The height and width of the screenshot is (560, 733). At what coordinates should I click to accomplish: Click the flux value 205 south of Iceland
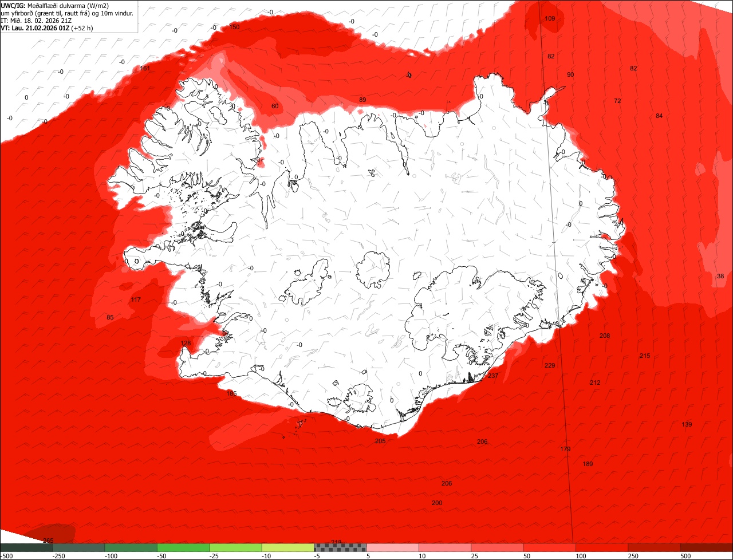[380, 441]
